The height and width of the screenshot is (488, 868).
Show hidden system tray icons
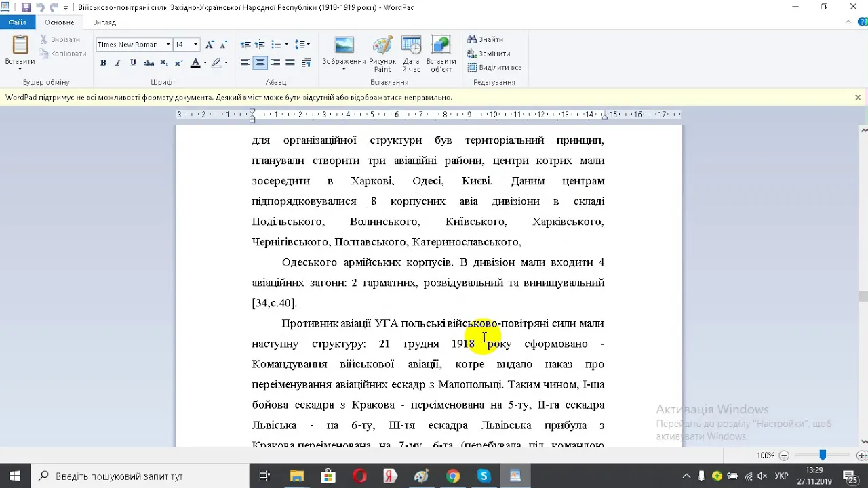pyautogui.click(x=686, y=476)
